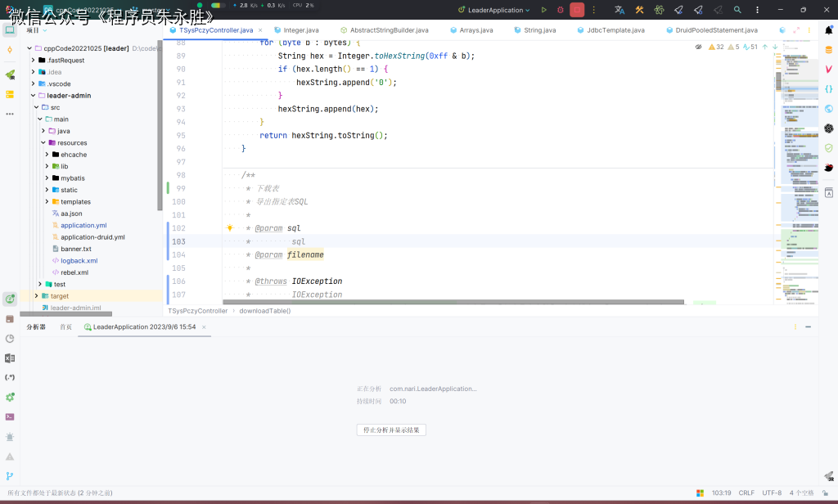The height and width of the screenshot is (504, 838).
Task: Open the translate icon in the toolbar
Action: coord(619,10)
